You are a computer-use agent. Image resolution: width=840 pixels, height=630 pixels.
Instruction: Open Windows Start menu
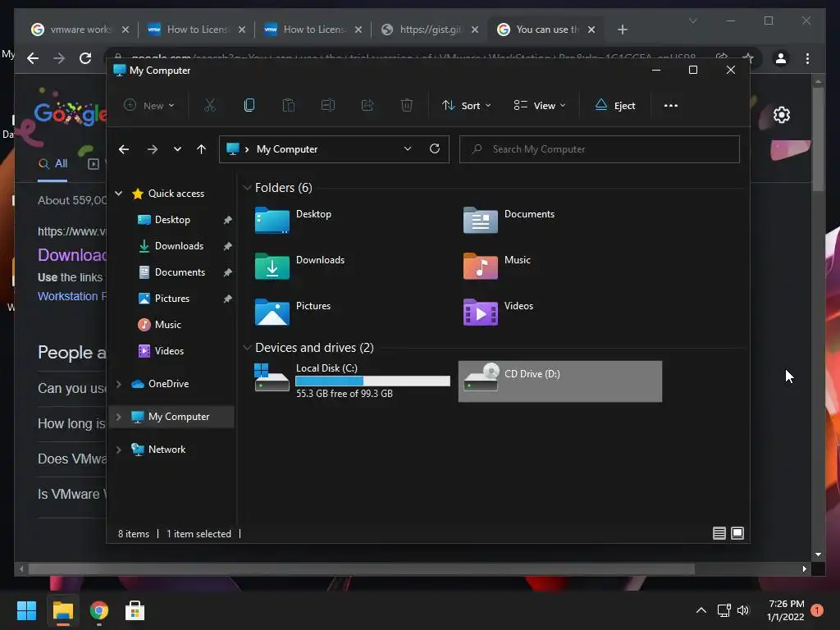26,610
